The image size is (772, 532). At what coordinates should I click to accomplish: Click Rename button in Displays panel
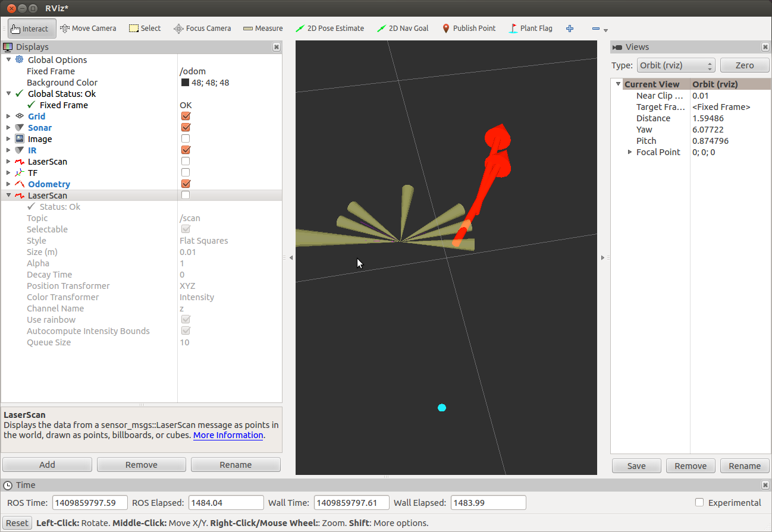236,465
